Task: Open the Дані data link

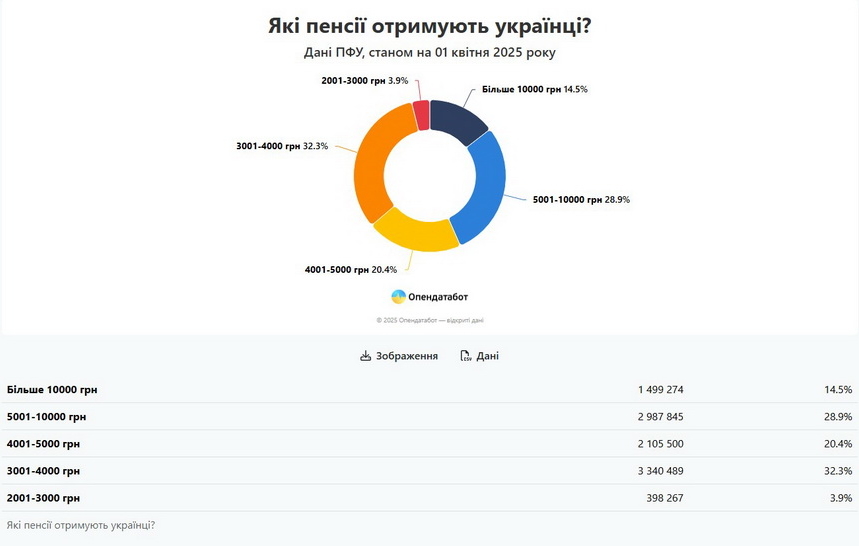Action: [487, 356]
